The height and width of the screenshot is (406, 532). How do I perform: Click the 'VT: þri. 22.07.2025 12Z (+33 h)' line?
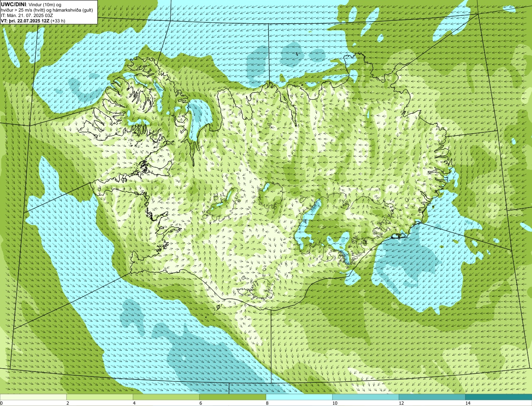(33, 20)
